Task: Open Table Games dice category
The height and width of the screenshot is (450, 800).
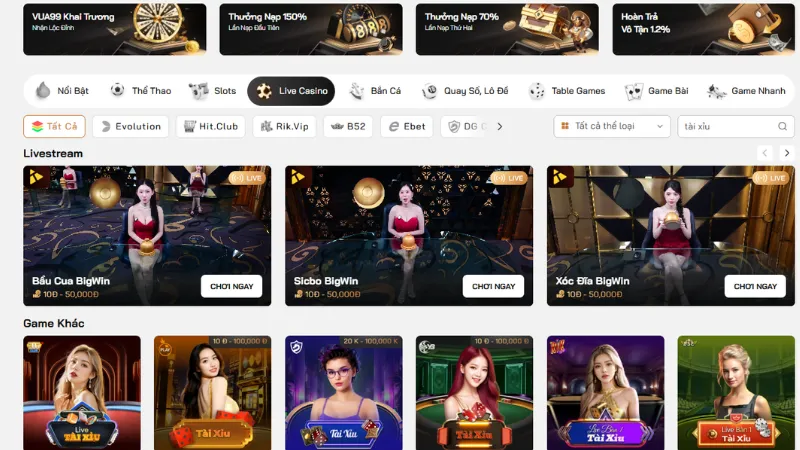Action: (567, 91)
